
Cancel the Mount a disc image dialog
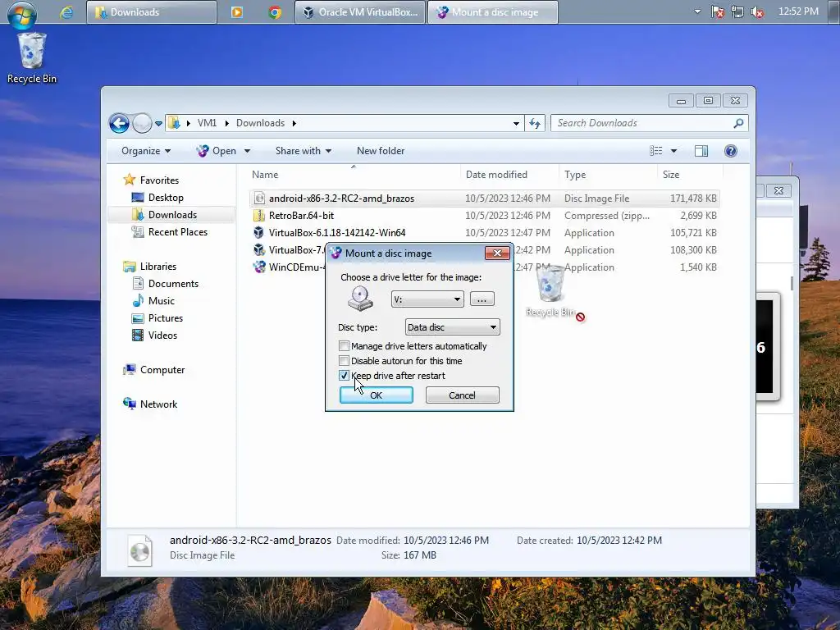pos(463,395)
